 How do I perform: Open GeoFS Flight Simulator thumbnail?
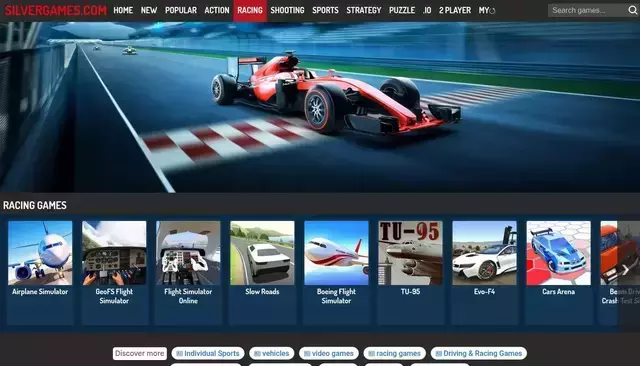tap(114, 253)
